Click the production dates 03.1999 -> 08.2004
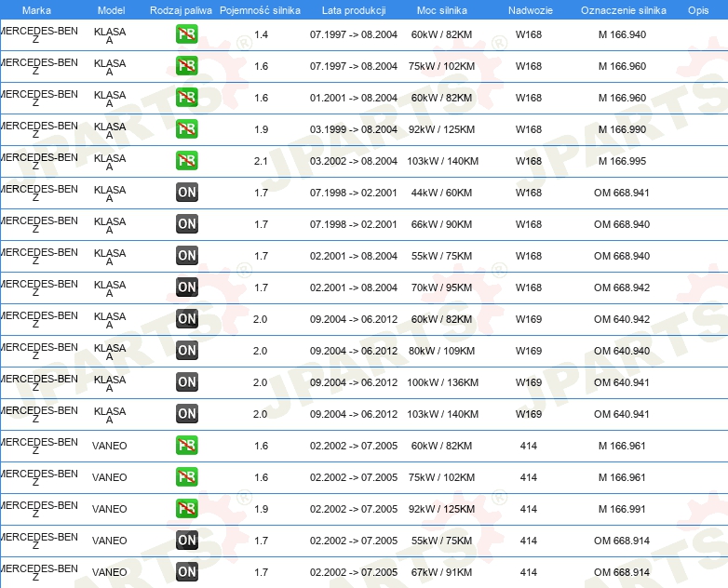This screenshot has height=588, width=728. click(354, 129)
